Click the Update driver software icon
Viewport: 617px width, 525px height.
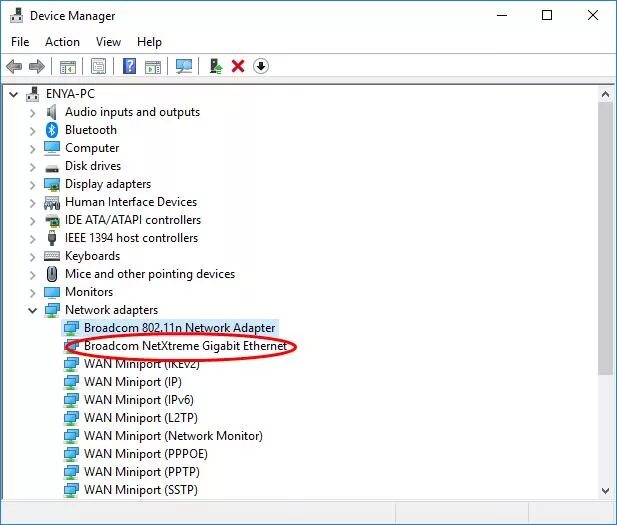(x=216, y=66)
